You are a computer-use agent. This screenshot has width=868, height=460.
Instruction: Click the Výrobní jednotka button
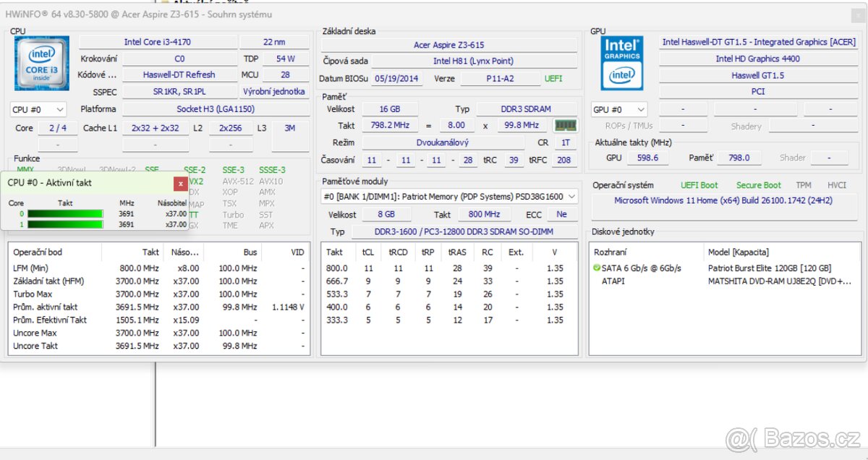click(x=273, y=92)
